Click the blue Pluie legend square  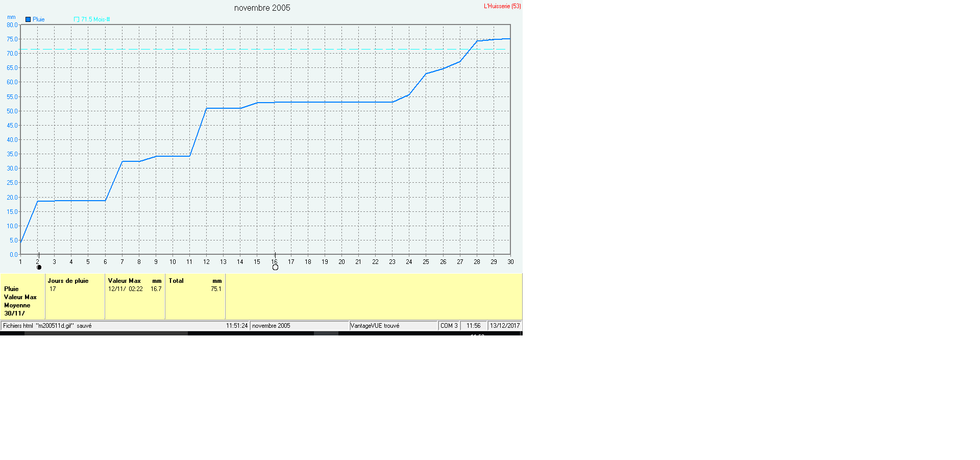coord(28,19)
